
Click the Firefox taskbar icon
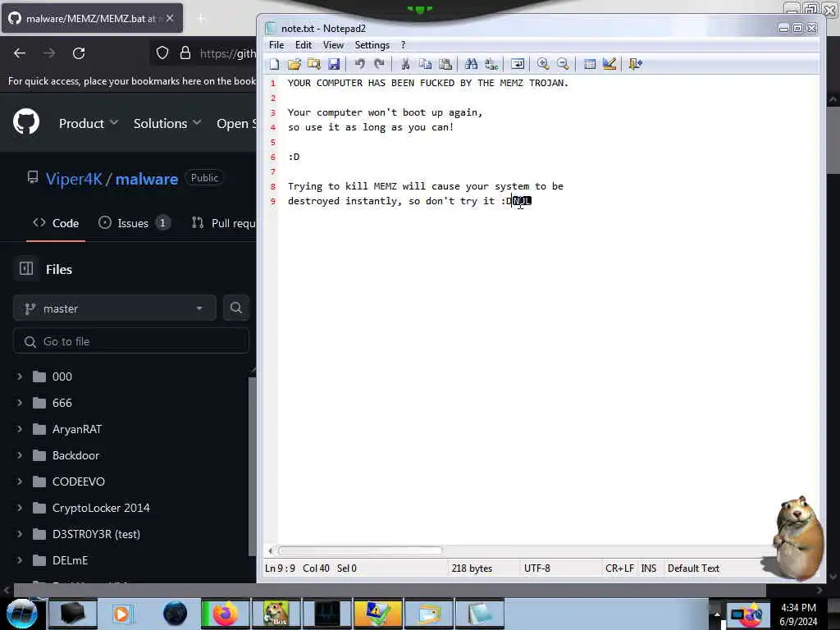pyautogui.click(x=225, y=614)
